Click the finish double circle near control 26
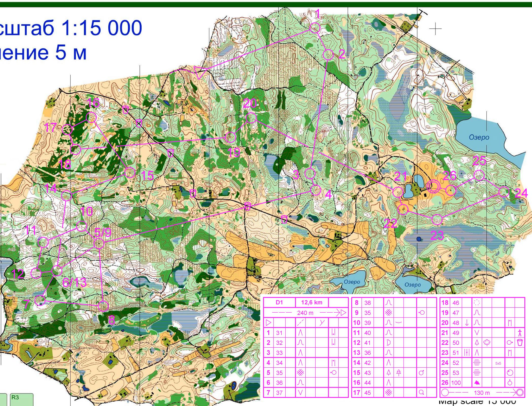 pyautogui.click(x=433, y=187)
